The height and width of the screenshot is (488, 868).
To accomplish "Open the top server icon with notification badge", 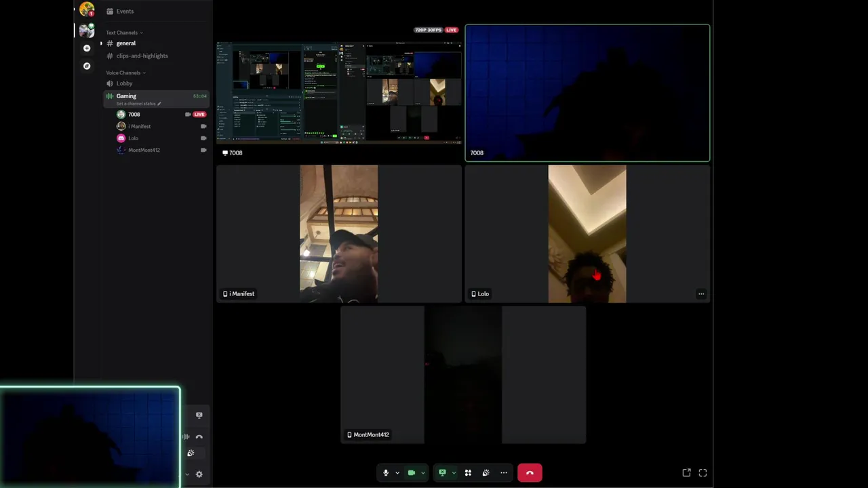I will tap(86, 9).
